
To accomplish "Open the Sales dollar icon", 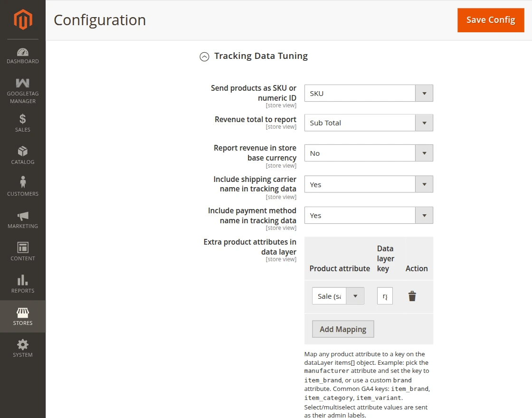I will pos(23,119).
